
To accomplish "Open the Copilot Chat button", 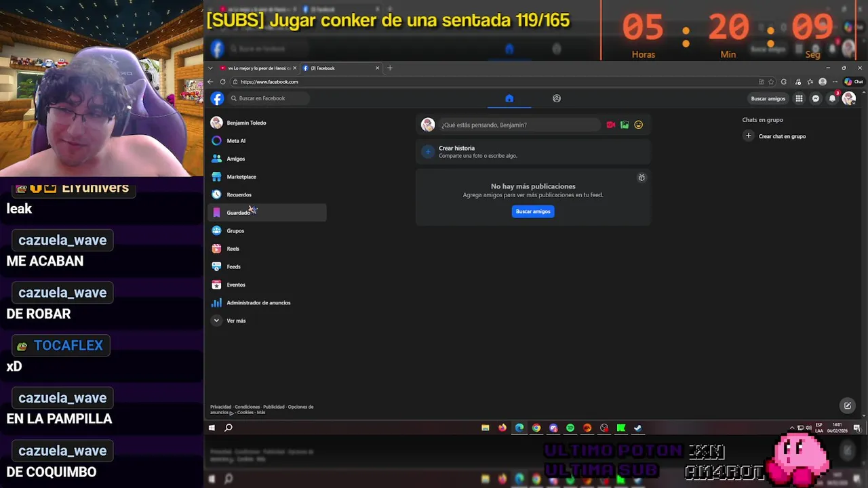I will (x=854, y=82).
